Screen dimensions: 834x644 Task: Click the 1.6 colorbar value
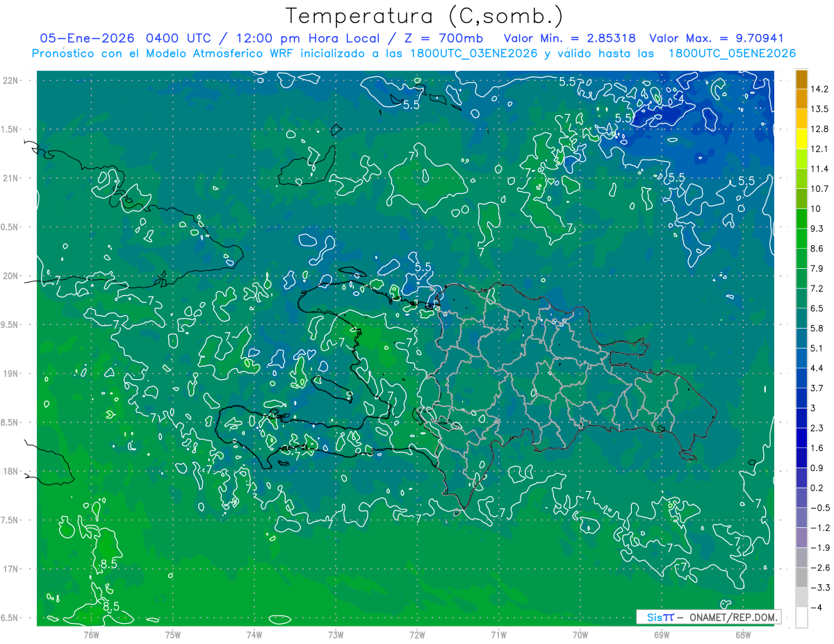[x=817, y=448]
